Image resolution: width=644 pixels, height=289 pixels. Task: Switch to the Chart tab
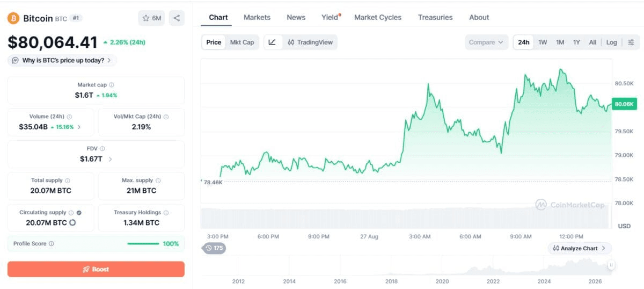pos(218,17)
